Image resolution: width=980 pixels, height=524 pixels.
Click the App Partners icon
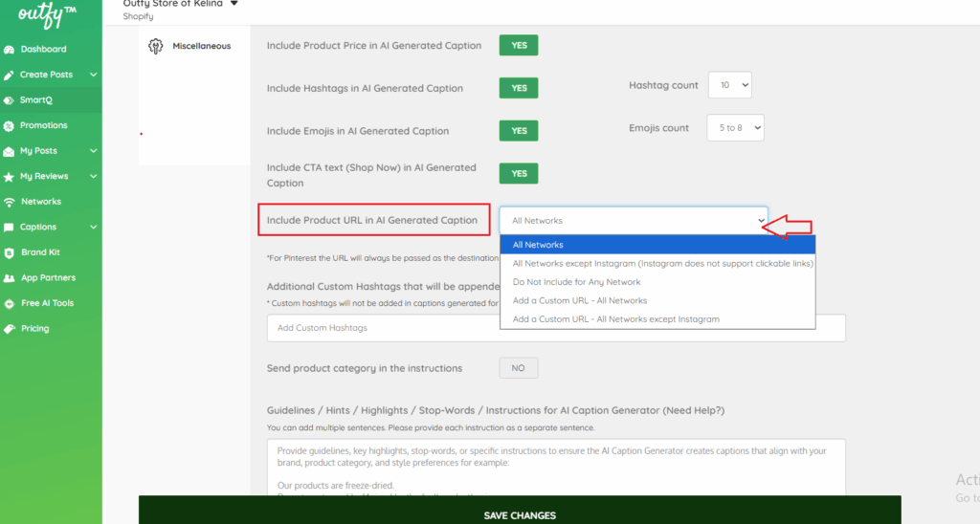[10, 278]
